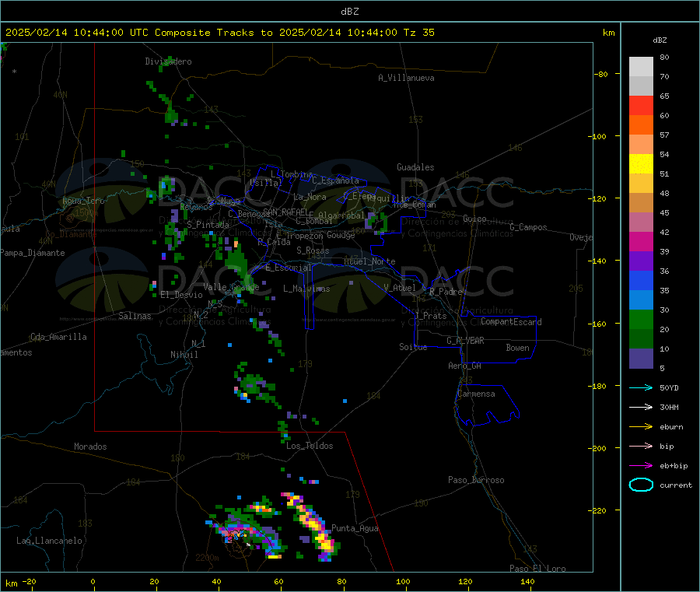The image size is (700, 592).
Task: Click the SAN_RAFAEL map label
Action: coord(285,212)
